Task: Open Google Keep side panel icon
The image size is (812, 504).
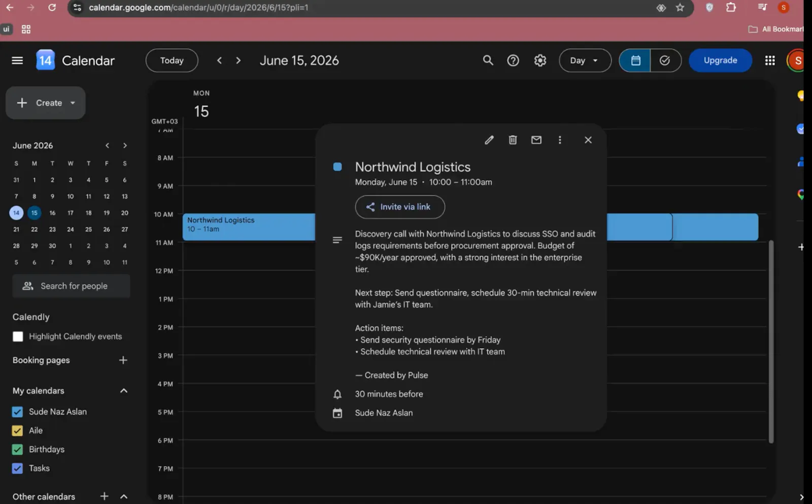Action: [x=800, y=95]
